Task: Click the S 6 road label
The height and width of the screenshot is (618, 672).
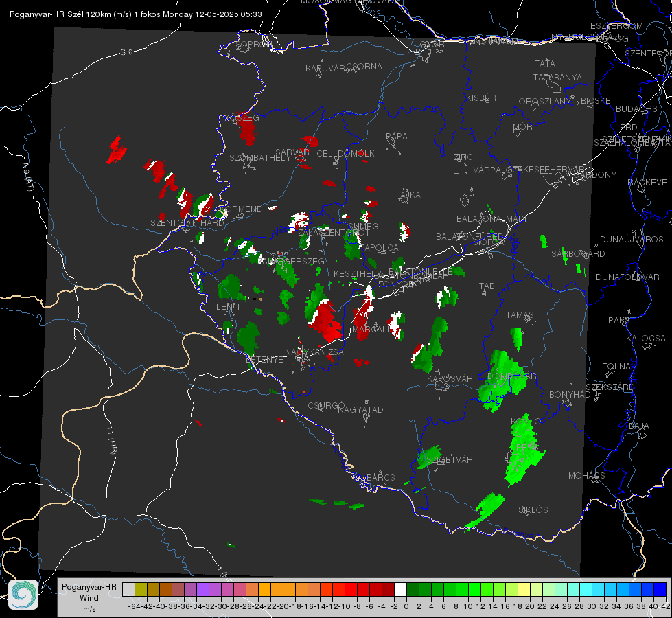Action: click(x=127, y=52)
